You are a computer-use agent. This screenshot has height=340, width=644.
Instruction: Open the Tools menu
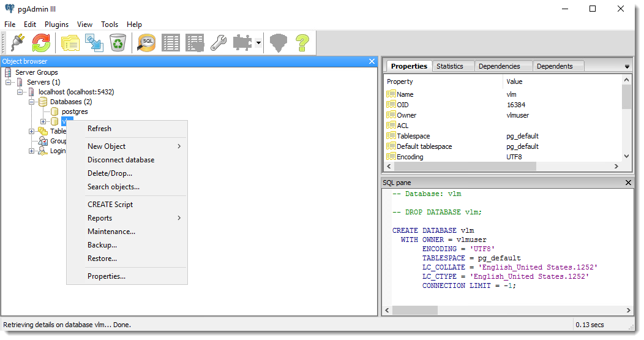pyautogui.click(x=110, y=25)
